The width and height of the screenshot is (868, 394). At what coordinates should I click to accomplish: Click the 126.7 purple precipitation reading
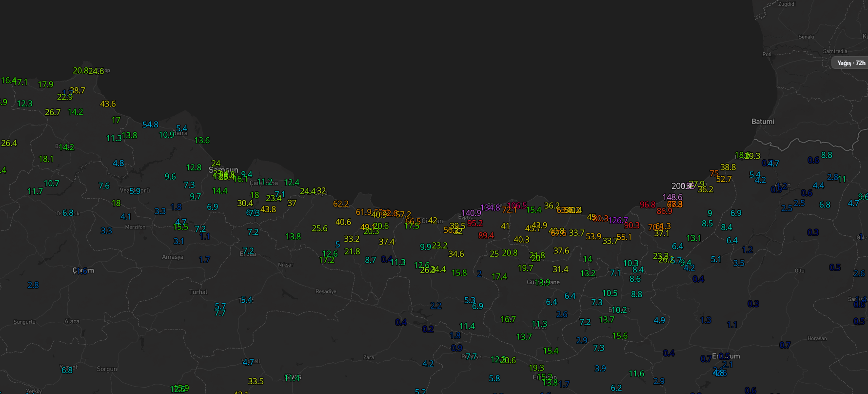[x=618, y=221]
